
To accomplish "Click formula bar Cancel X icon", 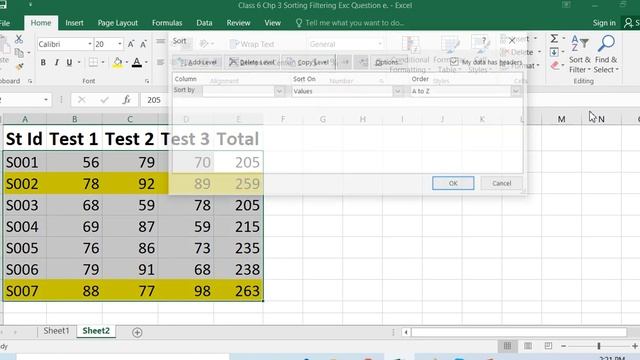I will [82, 100].
